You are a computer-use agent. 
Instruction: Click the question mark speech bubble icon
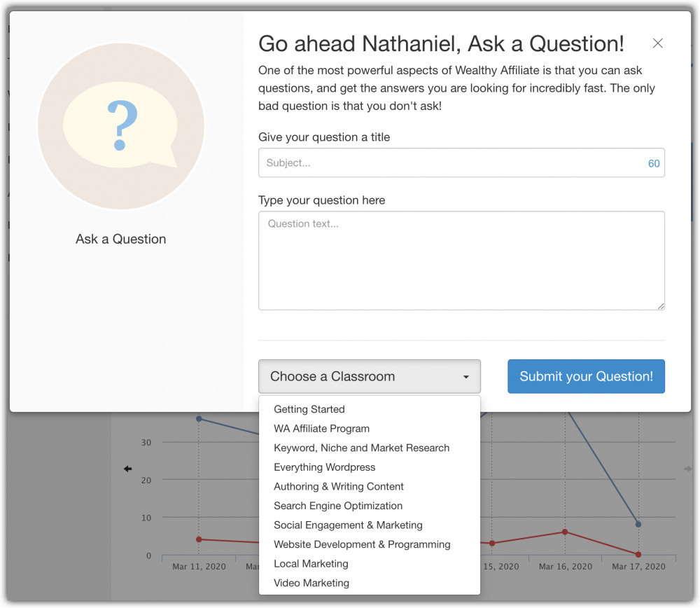(x=120, y=125)
